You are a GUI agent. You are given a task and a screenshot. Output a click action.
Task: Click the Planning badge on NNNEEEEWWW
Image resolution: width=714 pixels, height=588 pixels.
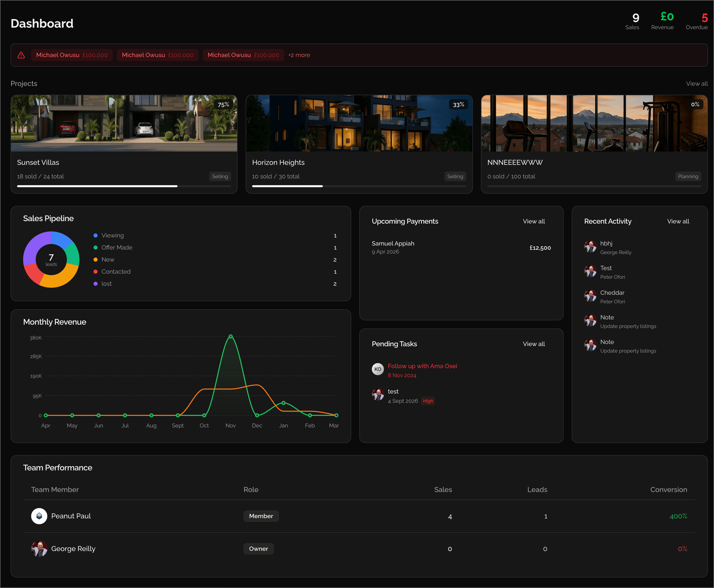coord(688,176)
